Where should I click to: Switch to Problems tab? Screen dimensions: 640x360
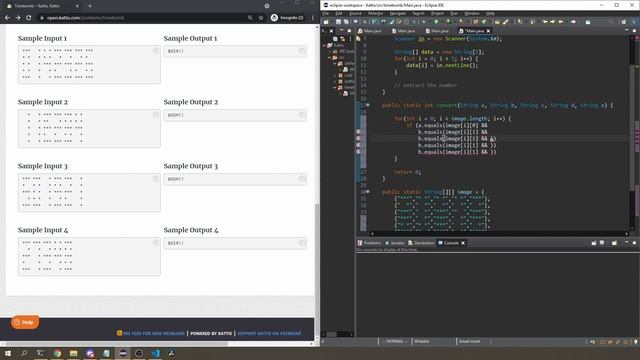pos(369,243)
